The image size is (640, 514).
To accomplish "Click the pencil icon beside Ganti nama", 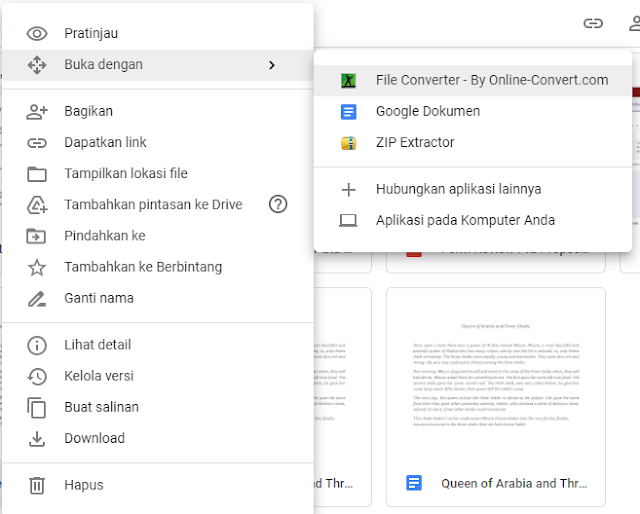I will (x=37, y=299).
